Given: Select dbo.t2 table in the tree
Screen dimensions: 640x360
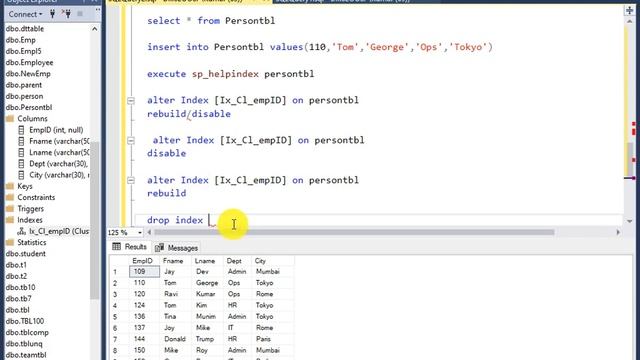Looking at the screenshot, I should (17, 276).
